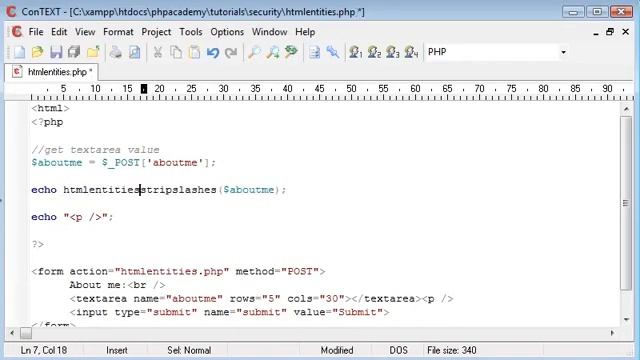
Task: Run user command 2 icon
Action: 374,52
